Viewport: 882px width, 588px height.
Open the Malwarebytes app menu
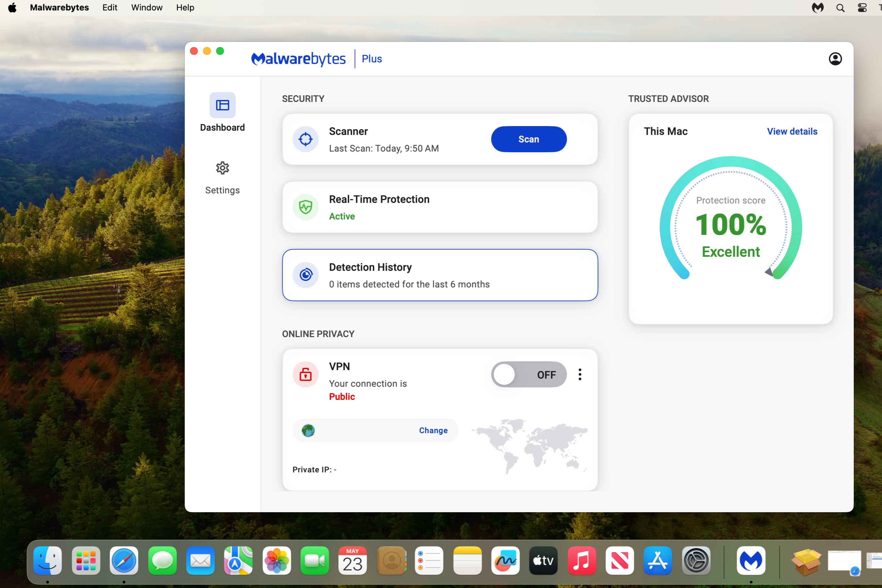click(59, 8)
